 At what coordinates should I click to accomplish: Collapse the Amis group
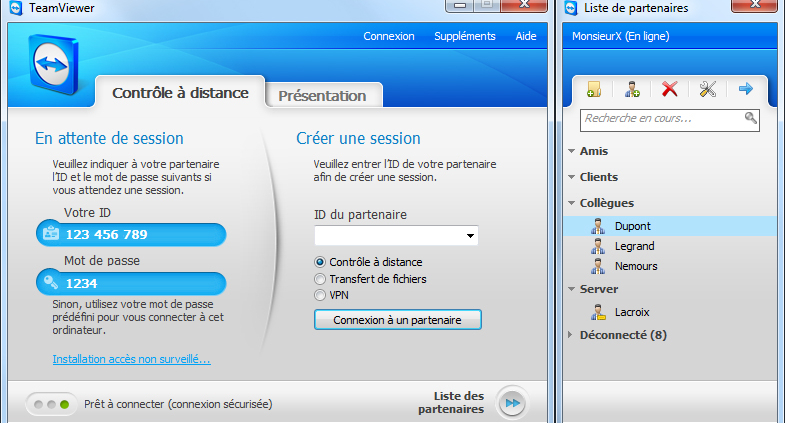[x=572, y=151]
